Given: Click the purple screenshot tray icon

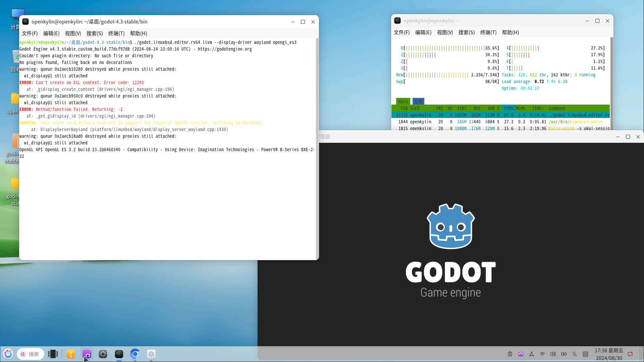Looking at the screenshot, I should (x=521, y=354).
